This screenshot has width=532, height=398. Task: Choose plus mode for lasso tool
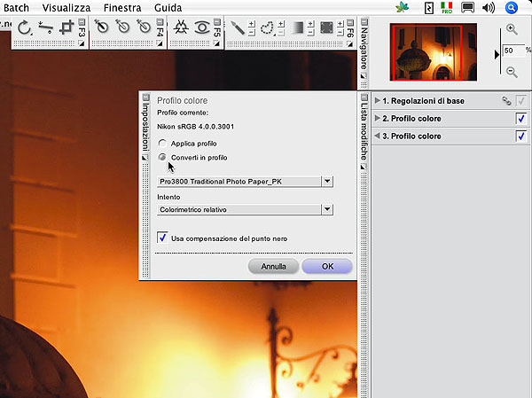point(281,24)
